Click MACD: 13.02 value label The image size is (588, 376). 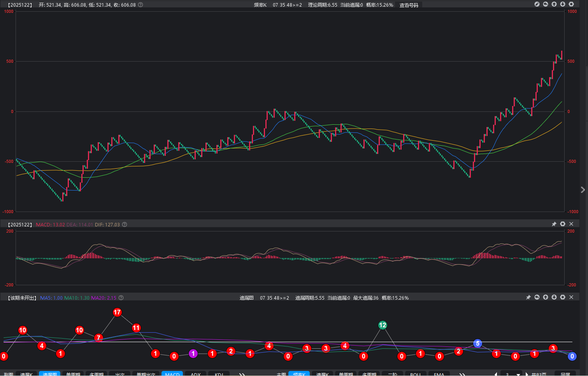(50, 225)
